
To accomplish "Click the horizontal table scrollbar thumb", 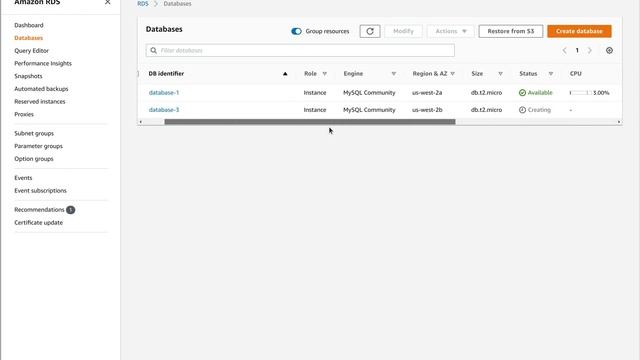I will (x=310, y=122).
